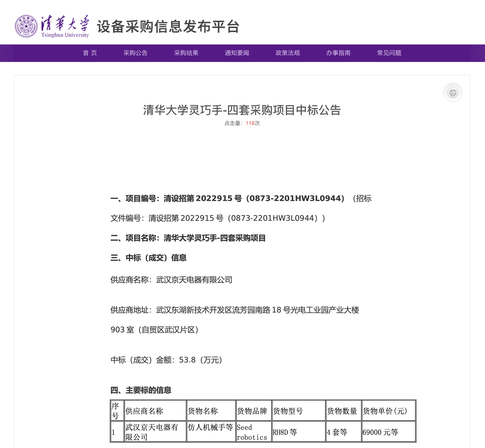Click the RH8D 等 table cell

pos(299,432)
